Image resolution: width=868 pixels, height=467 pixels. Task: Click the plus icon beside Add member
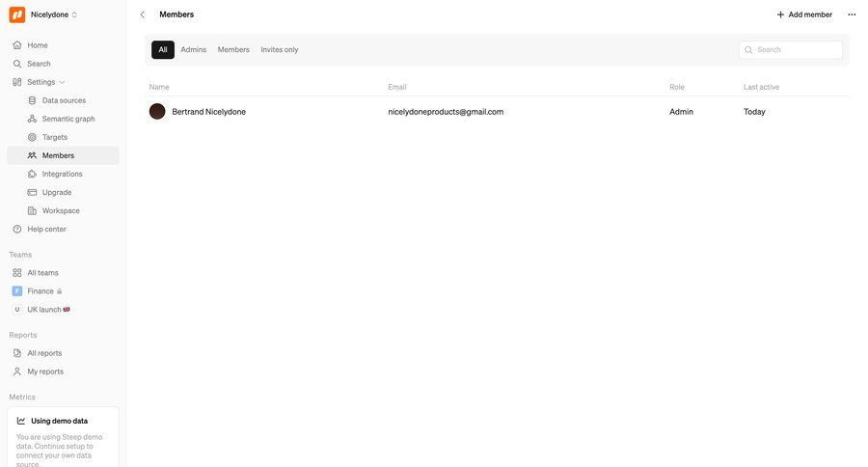[780, 15]
